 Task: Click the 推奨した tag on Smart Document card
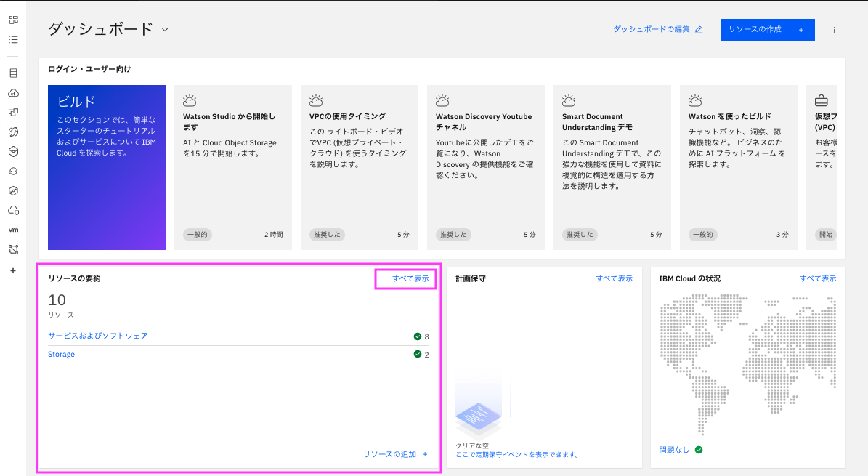pos(580,235)
